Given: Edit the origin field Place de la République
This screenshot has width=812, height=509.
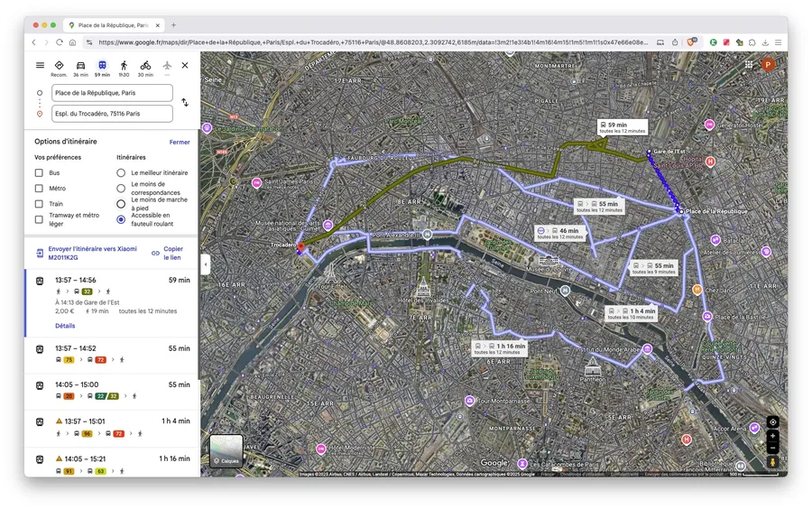Looking at the screenshot, I should [112, 93].
